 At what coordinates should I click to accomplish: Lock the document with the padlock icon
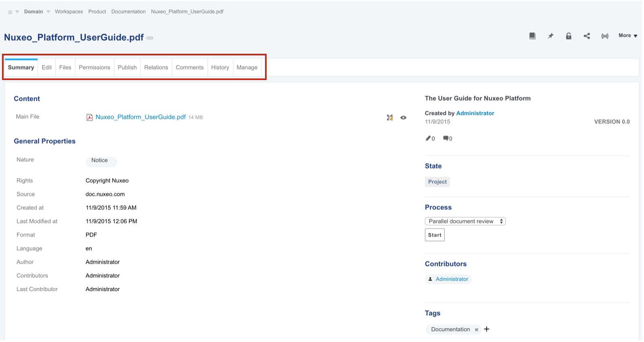click(568, 36)
